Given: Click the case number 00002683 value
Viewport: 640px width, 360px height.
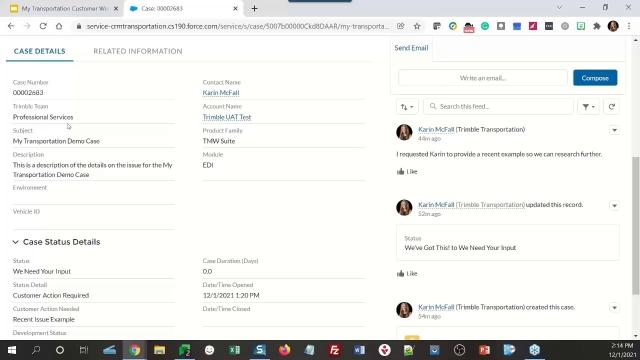Looking at the screenshot, I should click(28, 93).
